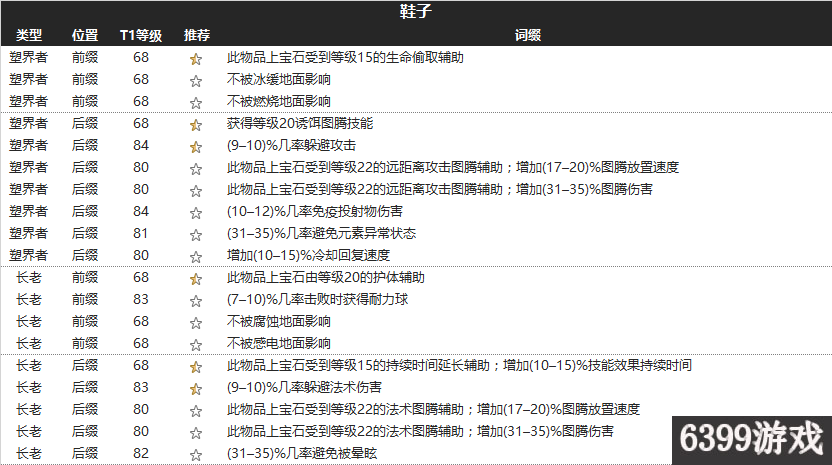
Task: Click the star beside 冷却回复速度
Action: point(196,257)
